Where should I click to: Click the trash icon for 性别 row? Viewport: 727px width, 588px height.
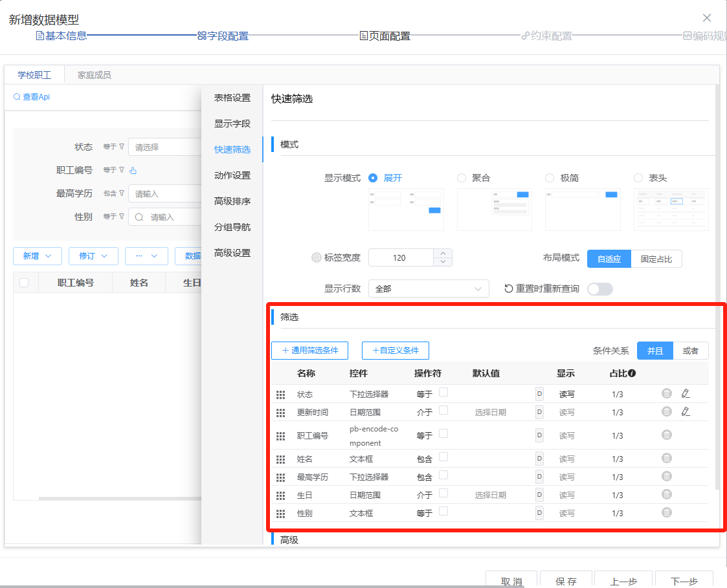pos(666,512)
